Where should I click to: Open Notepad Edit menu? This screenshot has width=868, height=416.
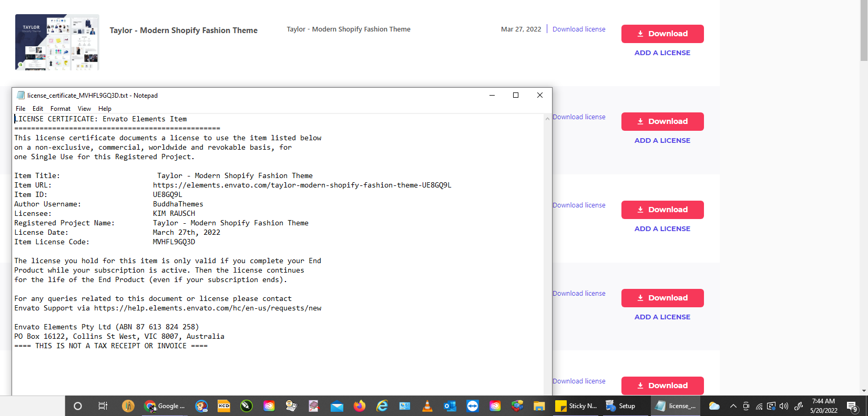pyautogui.click(x=38, y=109)
